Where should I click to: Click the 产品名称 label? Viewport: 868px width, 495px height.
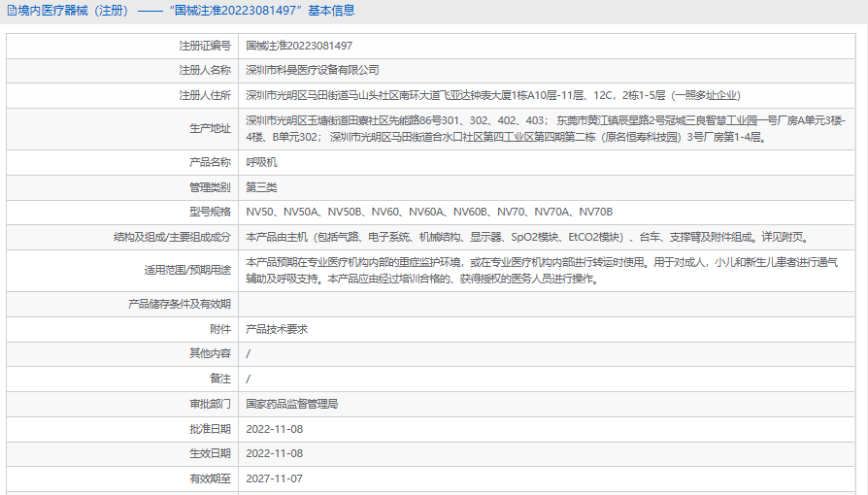tap(210, 162)
